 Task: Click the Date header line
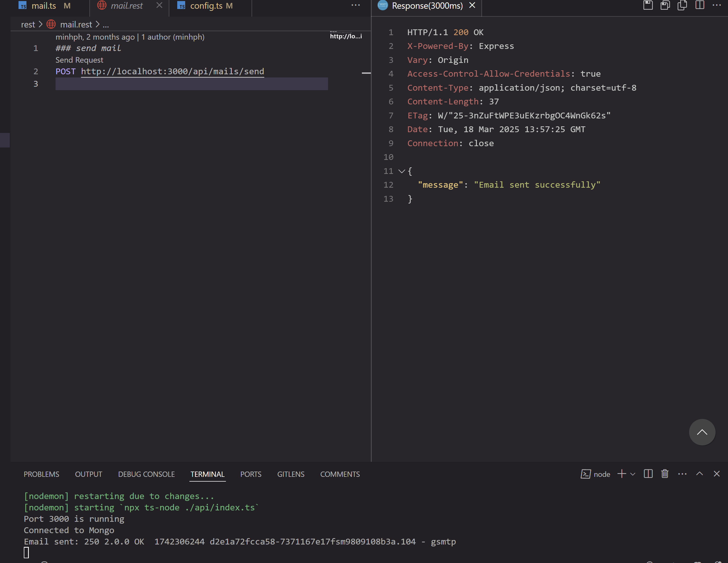click(x=496, y=129)
